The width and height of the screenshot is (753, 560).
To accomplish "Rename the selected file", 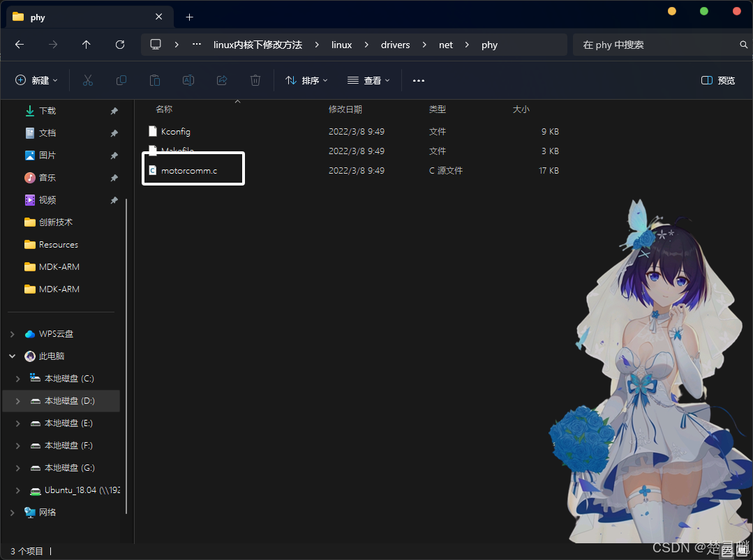I will (x=188, y=80).
